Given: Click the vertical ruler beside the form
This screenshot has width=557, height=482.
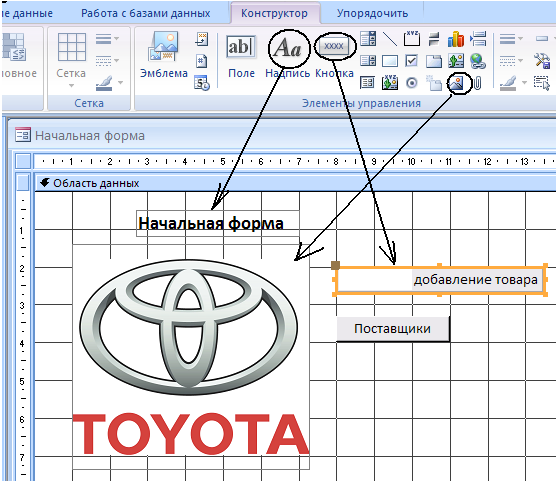Looking at the screenshot, I should pos(23,336).
